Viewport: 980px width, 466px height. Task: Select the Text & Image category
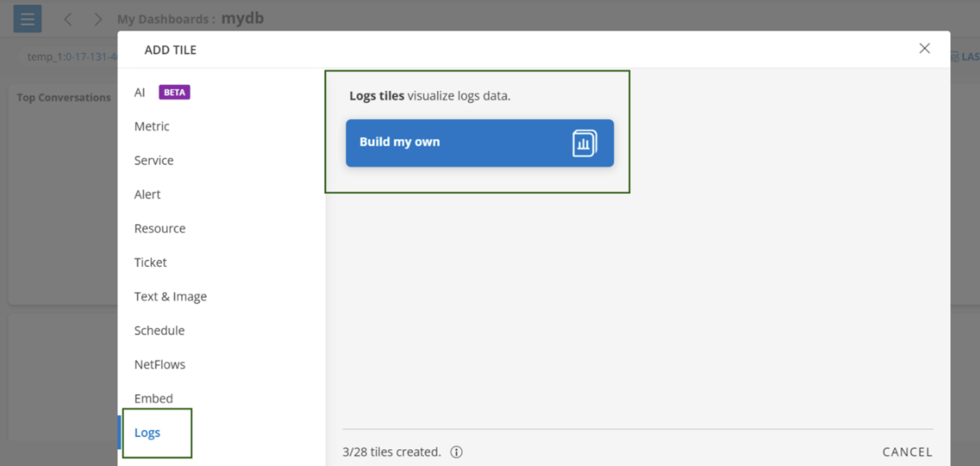pos(171,297)
